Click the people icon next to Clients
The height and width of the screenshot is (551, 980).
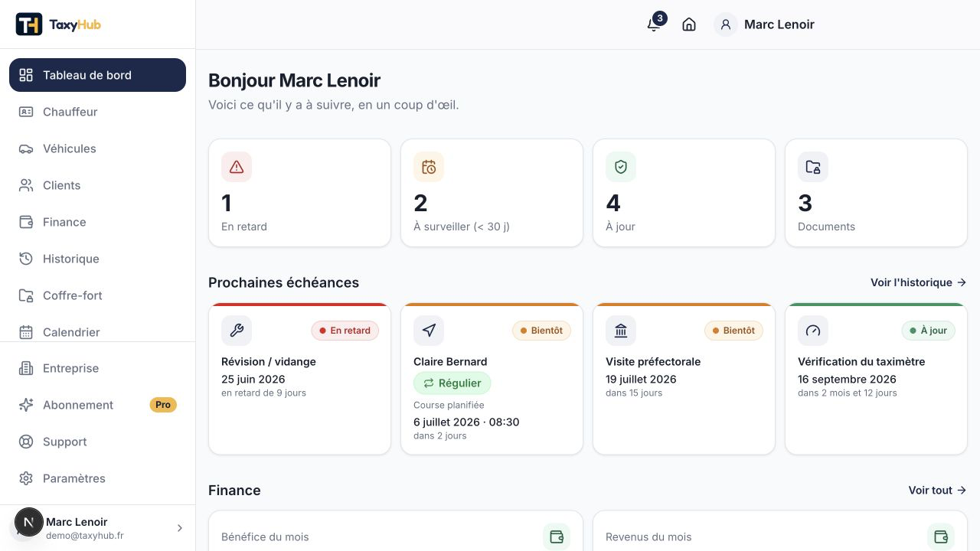[26, 185]
